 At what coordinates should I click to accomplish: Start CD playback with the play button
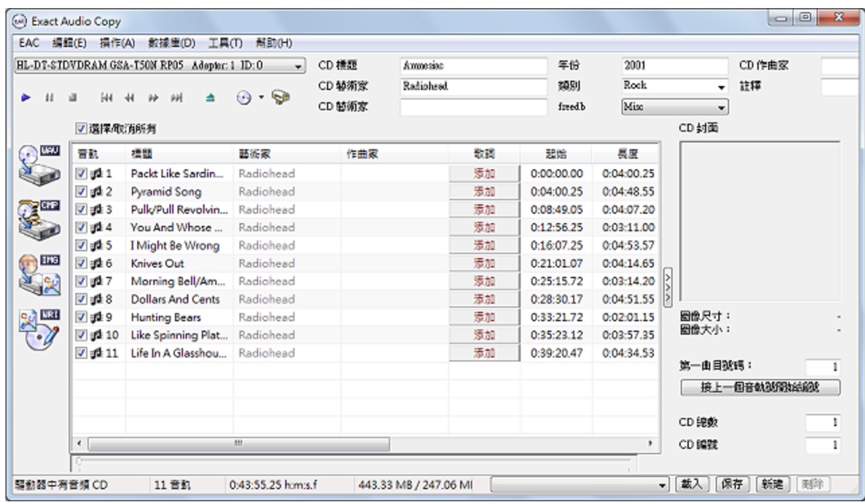tap(26, 97)
